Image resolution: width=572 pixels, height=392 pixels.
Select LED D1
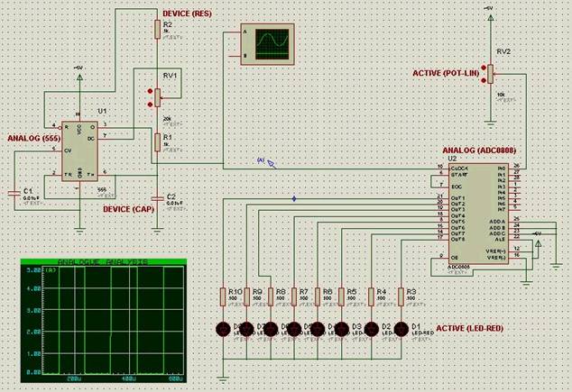(x=401, y=329)
